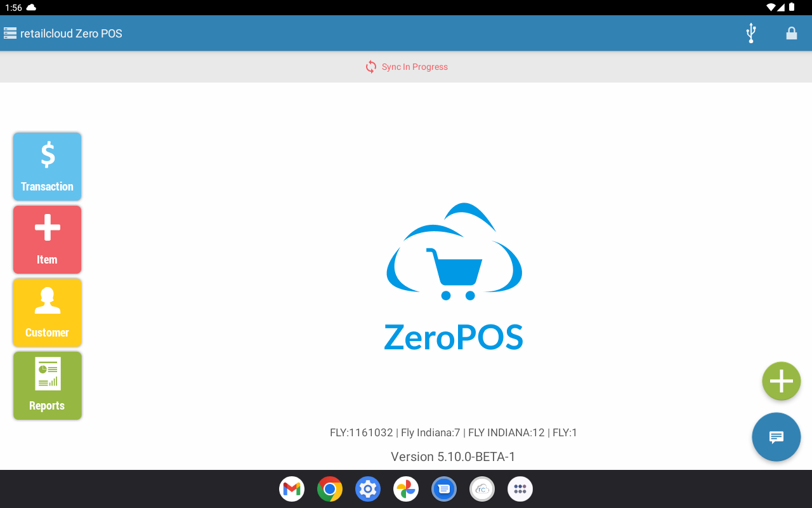Click the FLY:1161032 store info line
This screenshot has width=812, height=508.
[454, 432]
